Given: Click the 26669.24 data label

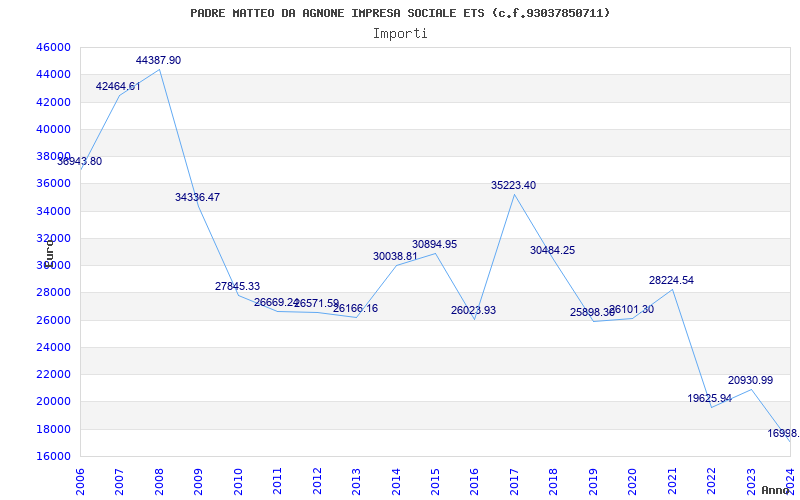Looking at the screenshot, I should pyautogui.click(x=277, y=303).
